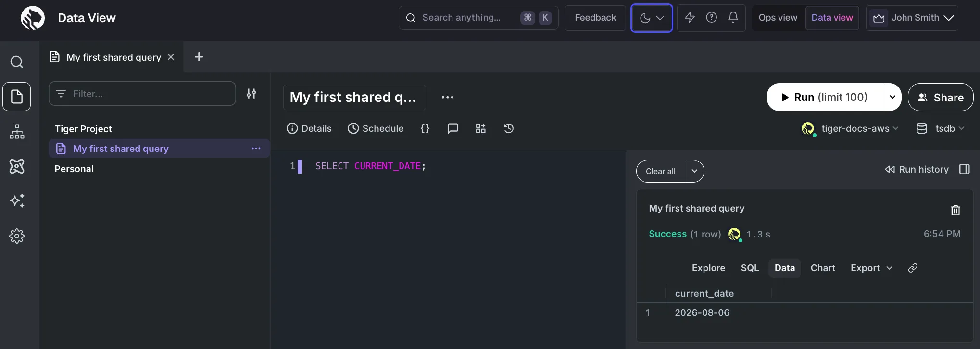Select Personal in the tree
This screenshot has width=980, height=349.
(x=74, y=169)
